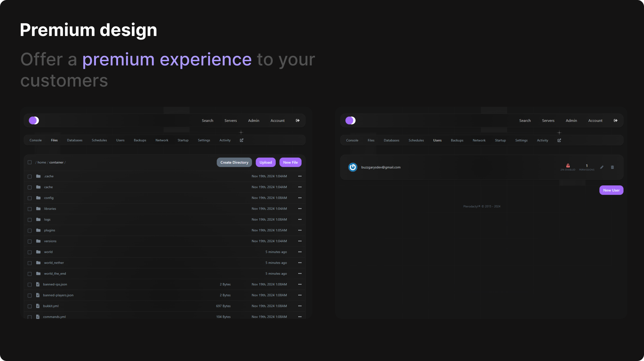644x361 pixels.
Task: Click the New File button
Action: (x=290, y=163)
